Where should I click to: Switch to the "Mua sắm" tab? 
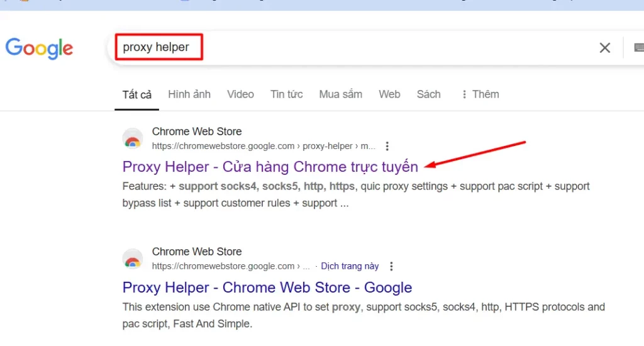pyautogui.click(x=340, y=94)
